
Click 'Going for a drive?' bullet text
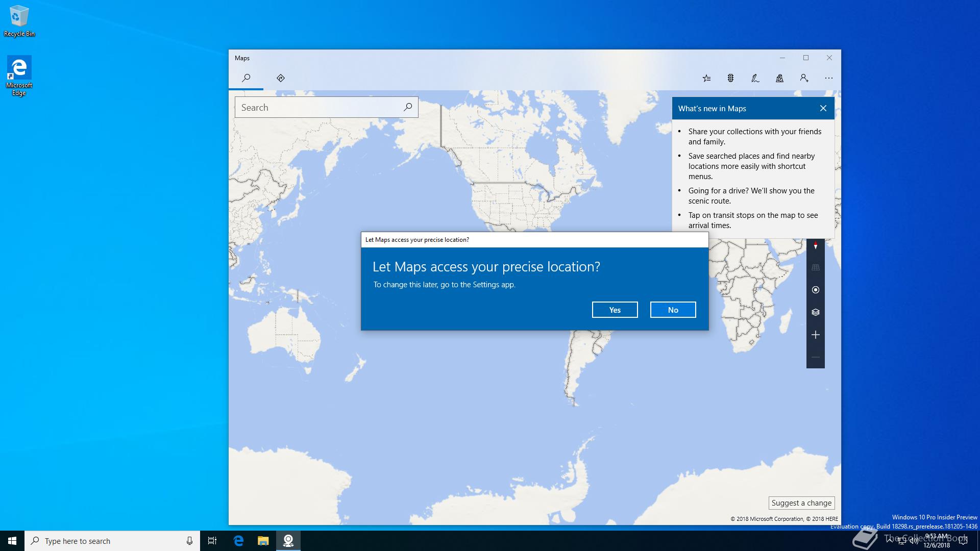pos(751,196)
